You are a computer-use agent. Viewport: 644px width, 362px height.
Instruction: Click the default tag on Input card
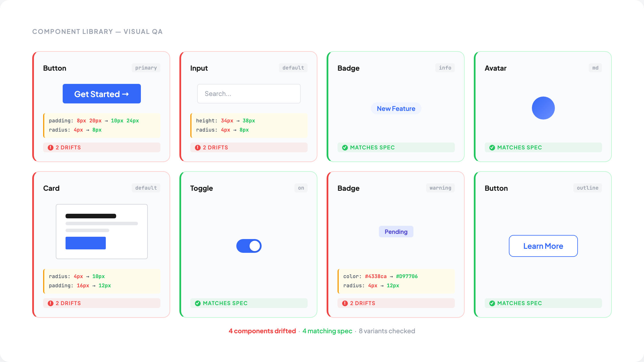[x=293, y=68]
